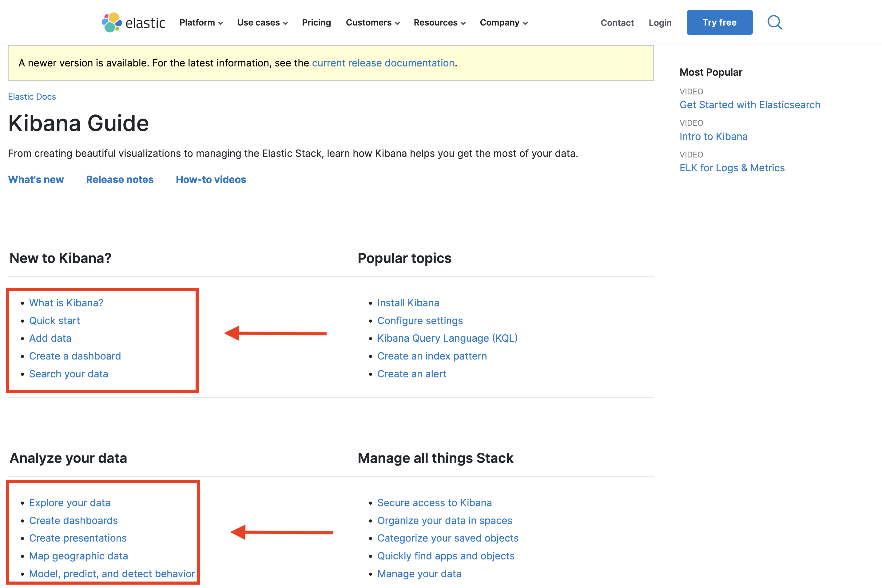
Task: Open Create presentations link
Action: pos(78,538)
